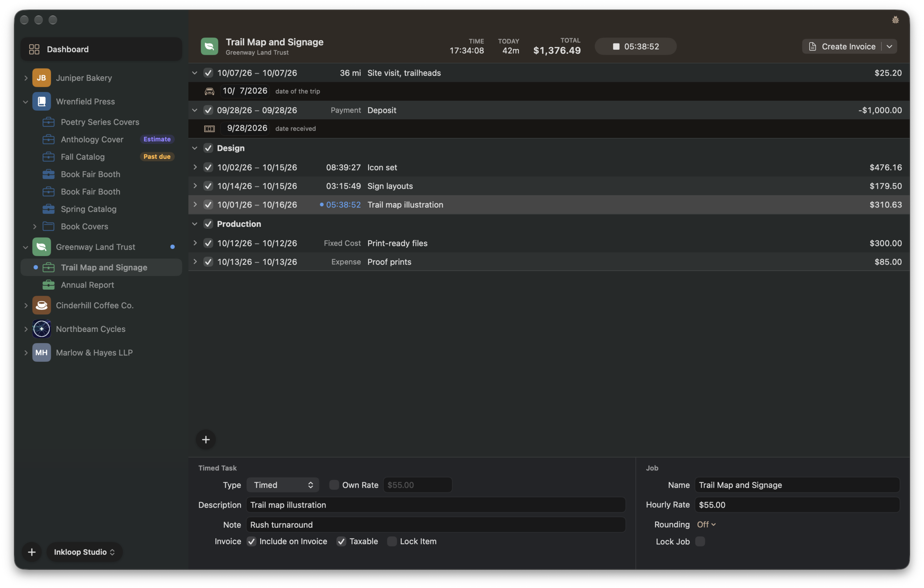Click the bug icon at top right
924x588 pixels.
(895, 19)
